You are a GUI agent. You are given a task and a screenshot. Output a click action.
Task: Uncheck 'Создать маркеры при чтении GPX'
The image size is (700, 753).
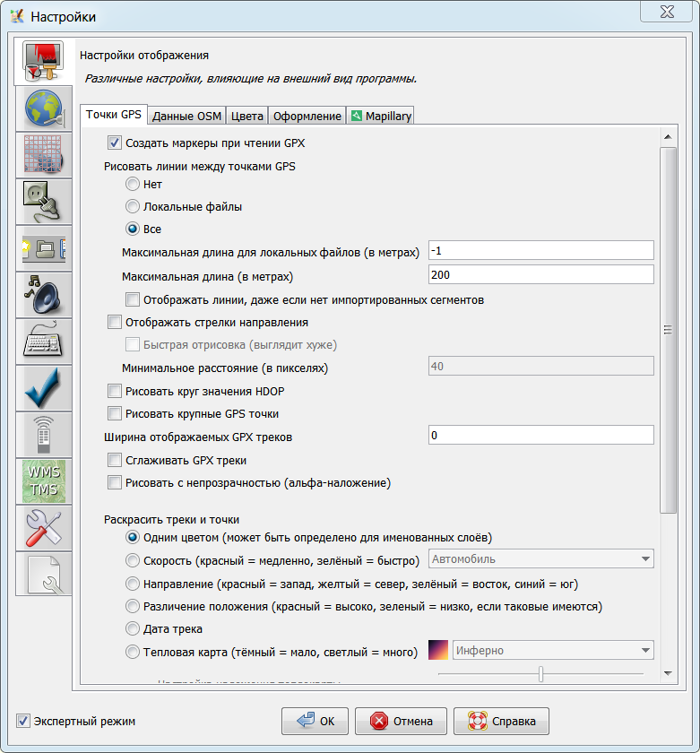point(114,143)
